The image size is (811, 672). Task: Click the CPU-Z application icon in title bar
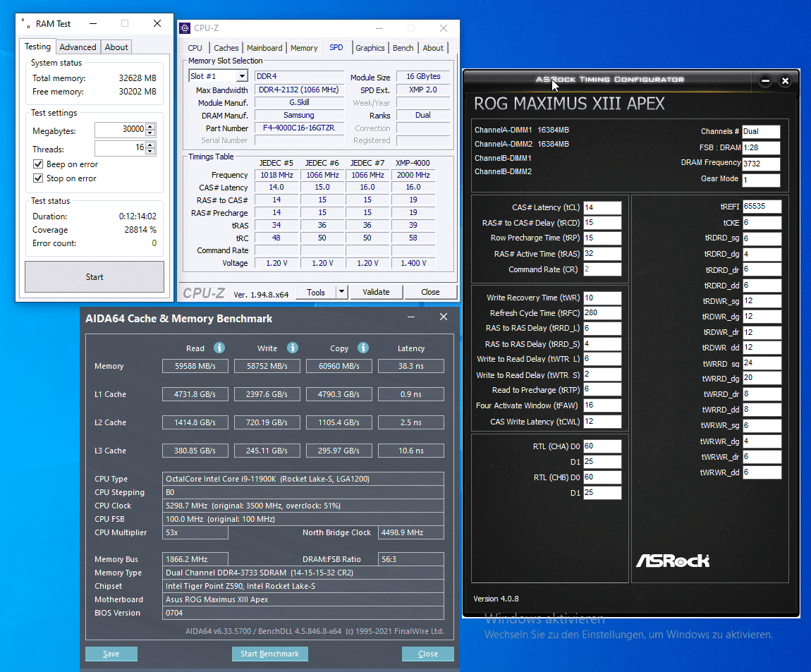[185, 28]
